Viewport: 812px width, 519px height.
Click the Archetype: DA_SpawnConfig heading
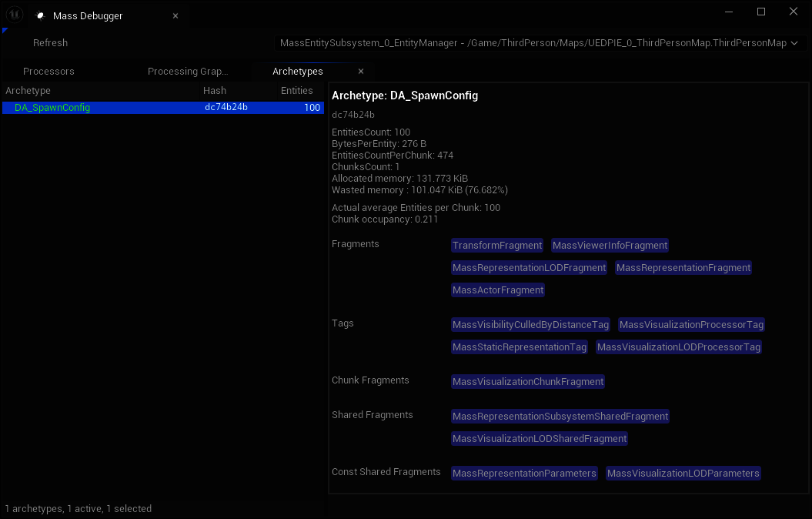(405, 95)
